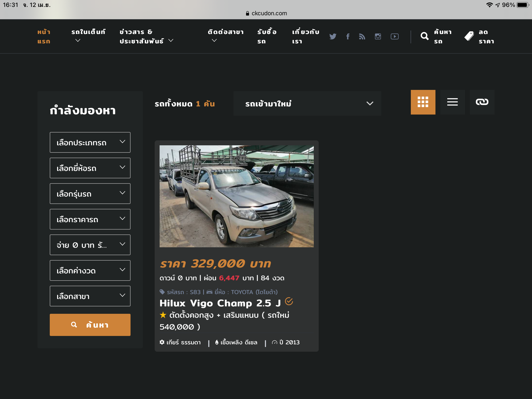The width and height of the screenshot is (532, 399).
Task: Open the เลือกราคารถ price dropdown
Action: click(x=90, y=219)
